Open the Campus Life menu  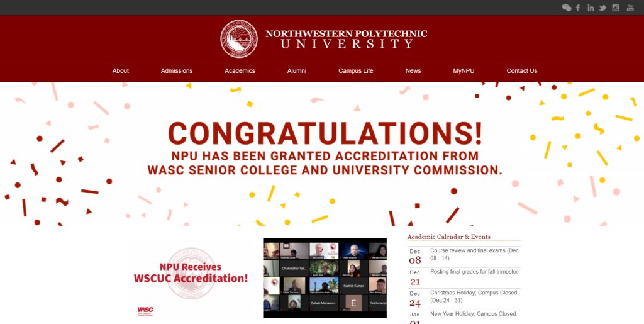(356, 70)
